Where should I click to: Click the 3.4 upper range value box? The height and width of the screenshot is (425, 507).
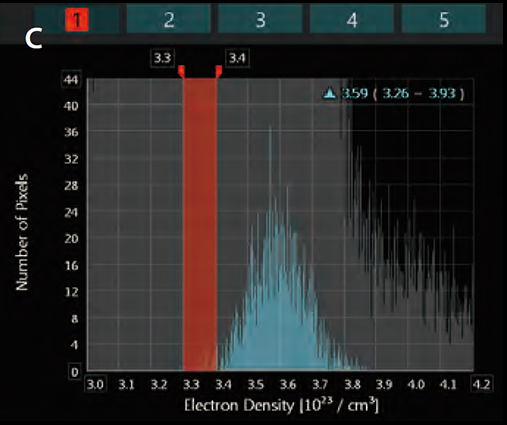pyautogui.click(x=237, y=58)
